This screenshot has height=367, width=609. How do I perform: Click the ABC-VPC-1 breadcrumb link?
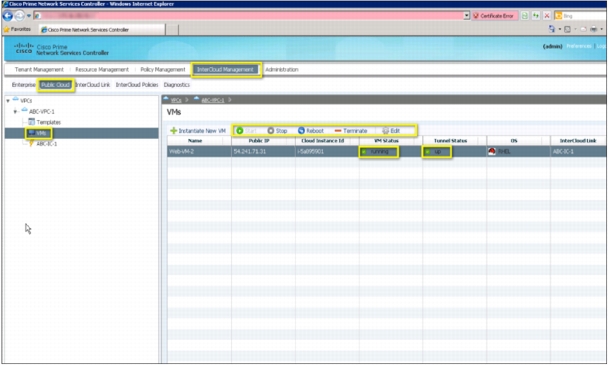pyautogui.click(x=212, y=100)
